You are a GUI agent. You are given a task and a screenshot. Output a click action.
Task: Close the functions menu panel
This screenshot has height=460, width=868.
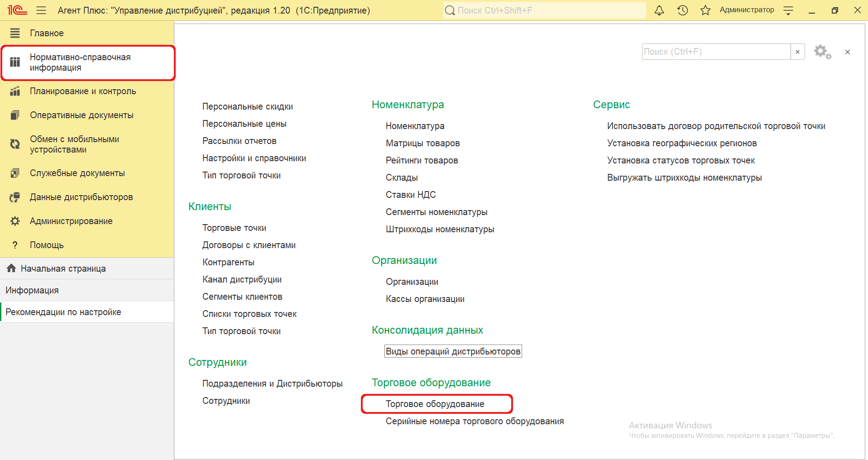point(847,52)
